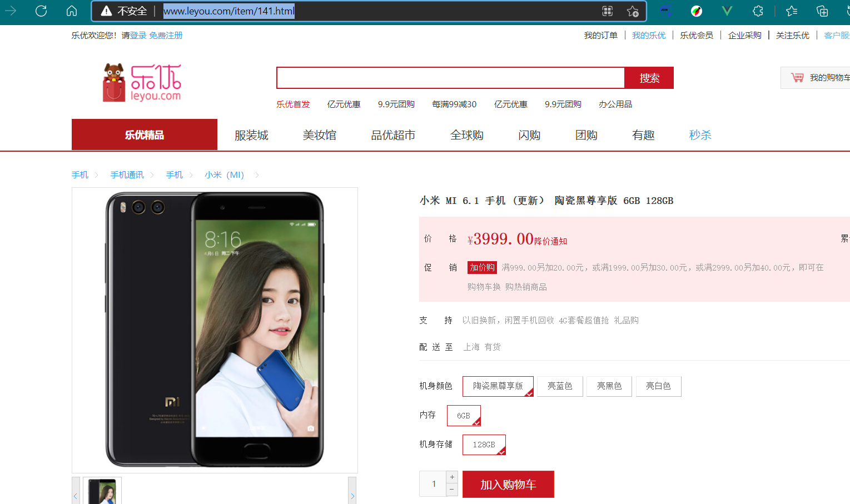Image resolution: width=850 pixels, height=504 pixels.
Task: Click 手机通讯 breadcrumb link
Action: tap(127, 175)
